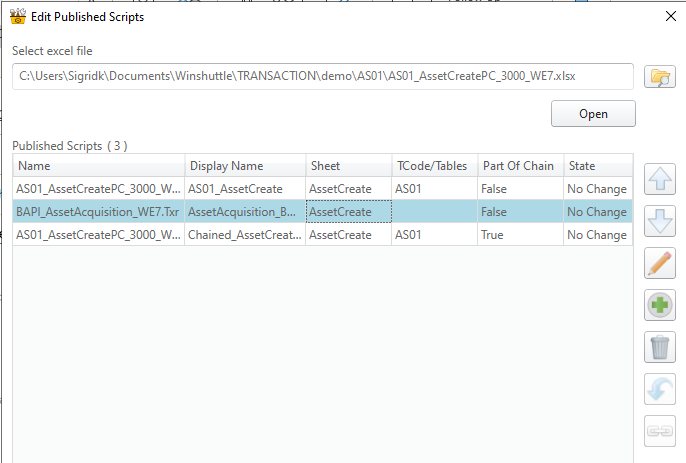
Task: Click True in Part Of Chain column
Action: pos(521,235)
